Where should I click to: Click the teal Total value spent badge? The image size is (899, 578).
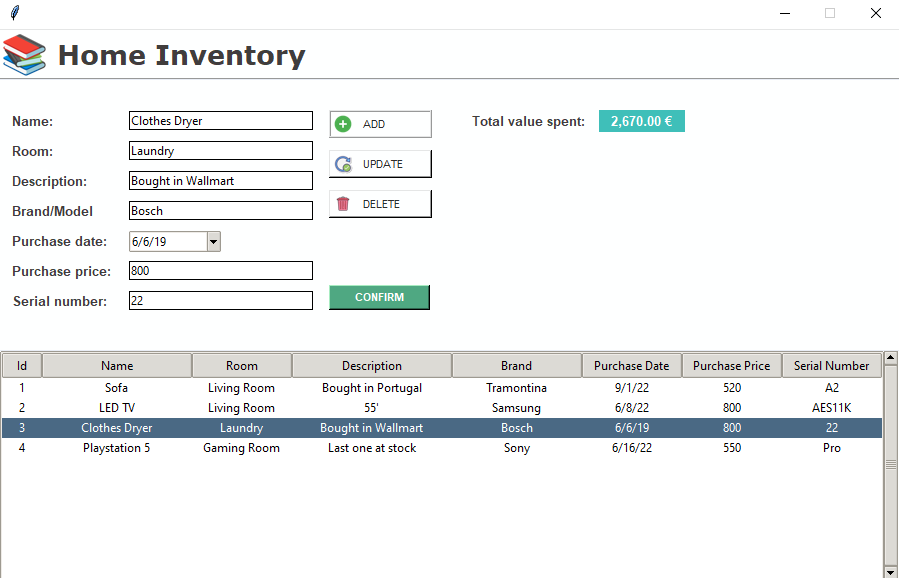pos(641,119)
